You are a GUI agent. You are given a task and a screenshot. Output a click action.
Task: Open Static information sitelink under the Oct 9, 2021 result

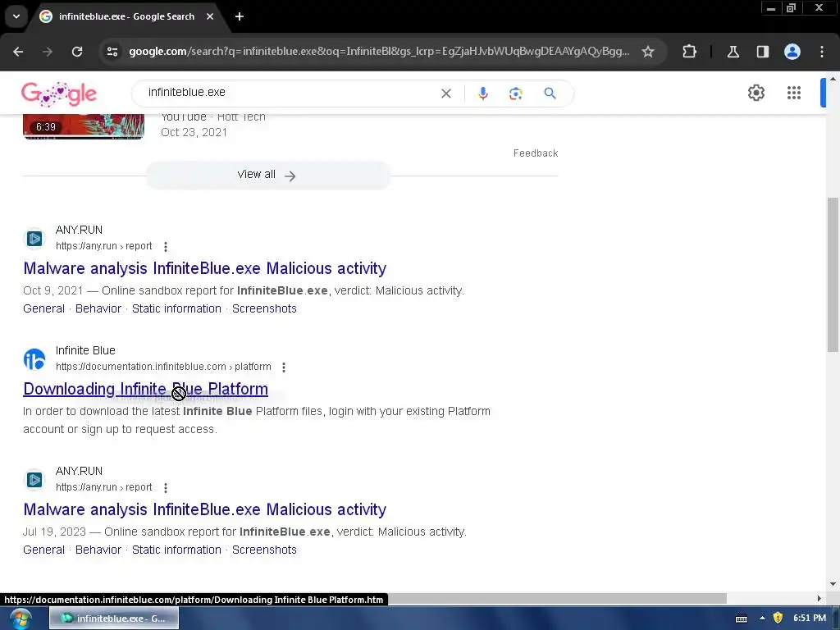(176, 308)
